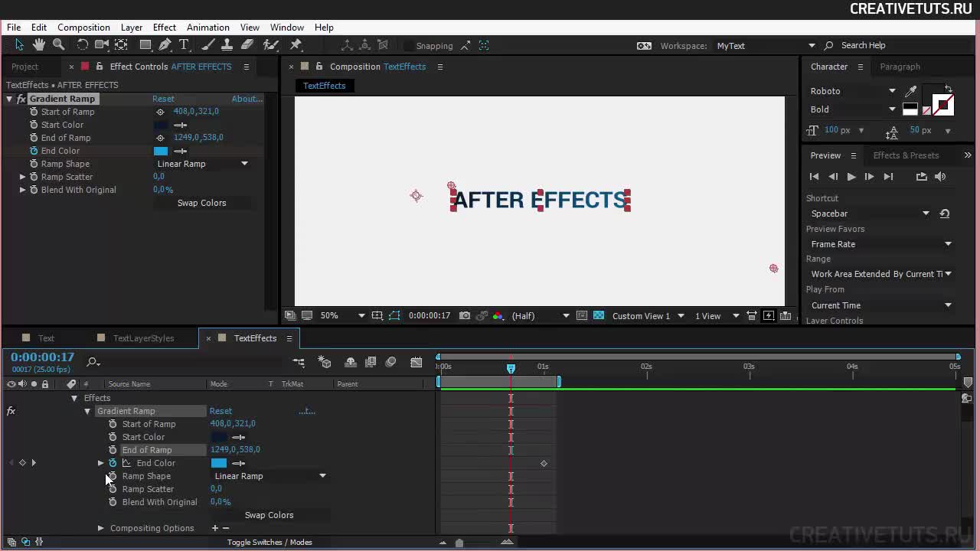980x551 pixels.
Task: Switch to the TextLayerStyles timeline tab
Action: coord(143,338)
